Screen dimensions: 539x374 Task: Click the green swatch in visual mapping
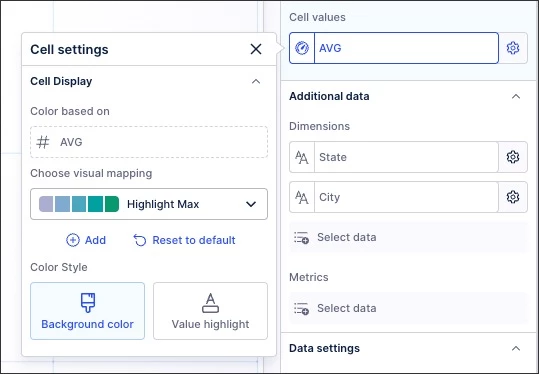click(112, 204)
